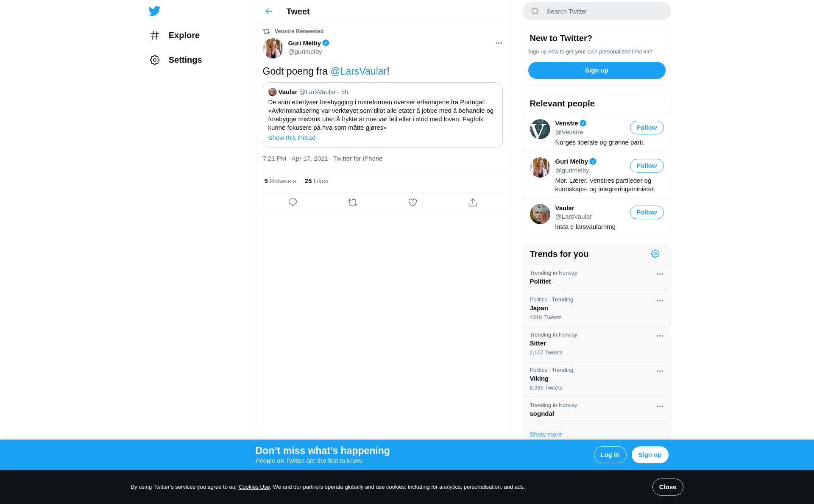The image size is (814, 504).
Task: Follow the Venstre account
Action: [647, 128]
